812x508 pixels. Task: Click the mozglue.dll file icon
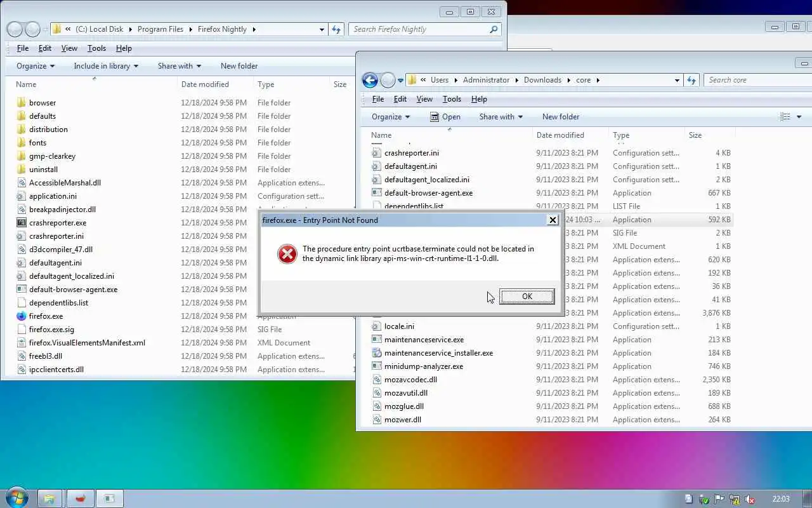(x=376, y=406)
